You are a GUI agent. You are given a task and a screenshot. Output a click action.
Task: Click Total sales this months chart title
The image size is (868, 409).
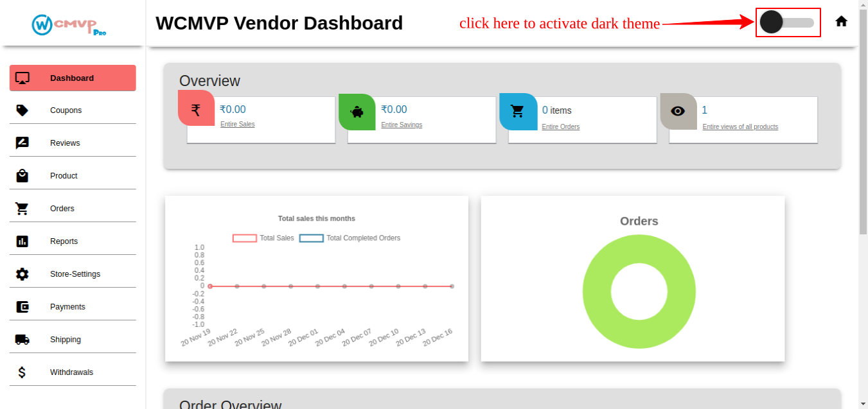tap(317, 219)
